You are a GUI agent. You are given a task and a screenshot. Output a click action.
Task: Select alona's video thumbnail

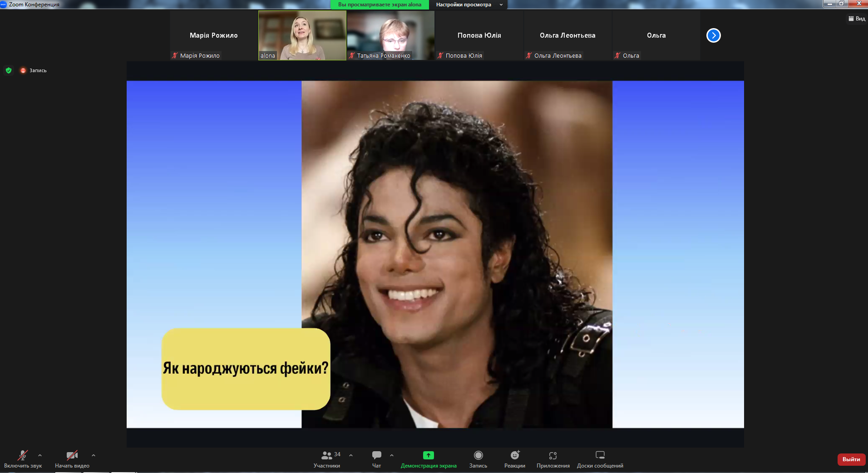(x=302, y=35)
